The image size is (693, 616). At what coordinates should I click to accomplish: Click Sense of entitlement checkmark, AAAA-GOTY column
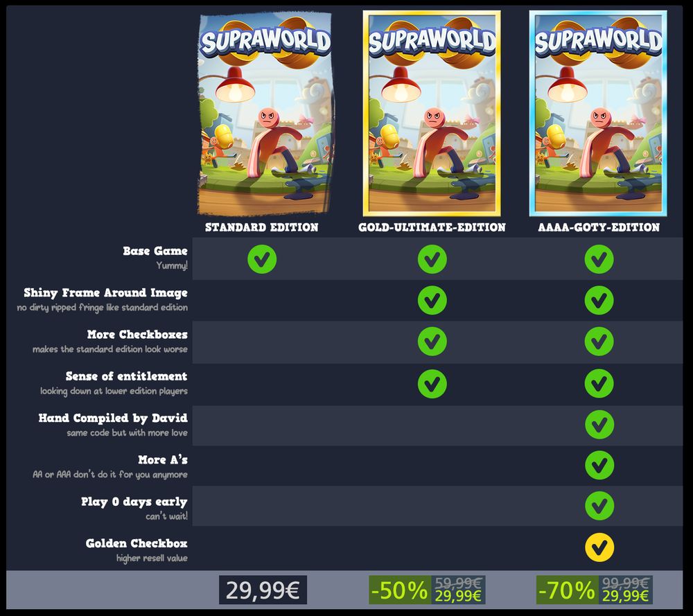[x=599, y=384]
